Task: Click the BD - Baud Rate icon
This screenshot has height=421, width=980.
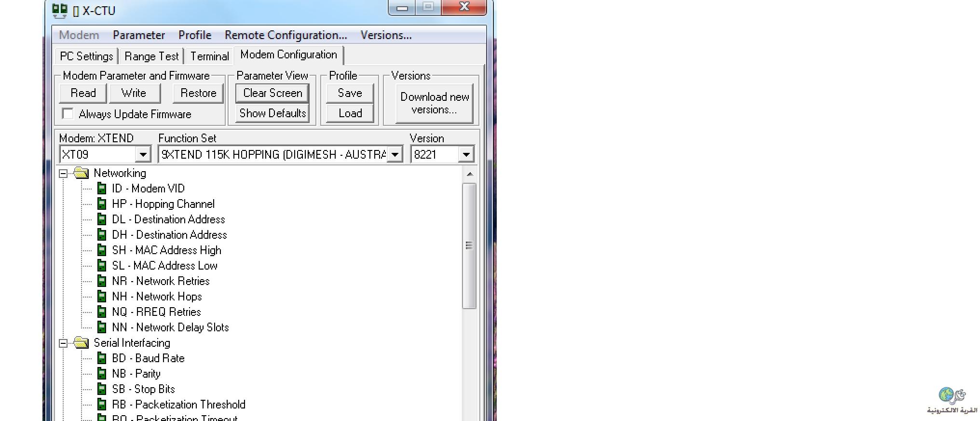Action: 102,358
